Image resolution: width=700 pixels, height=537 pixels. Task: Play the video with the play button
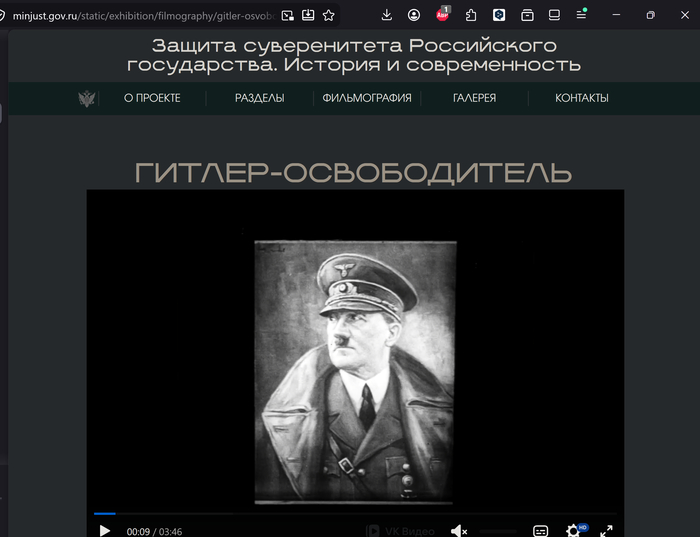coord(104,531)
